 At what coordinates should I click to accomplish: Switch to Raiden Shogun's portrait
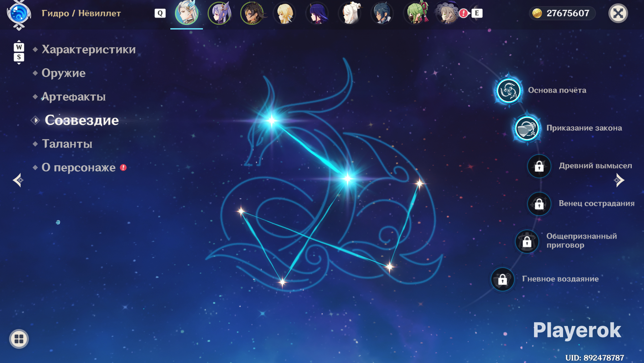point(317,13)
